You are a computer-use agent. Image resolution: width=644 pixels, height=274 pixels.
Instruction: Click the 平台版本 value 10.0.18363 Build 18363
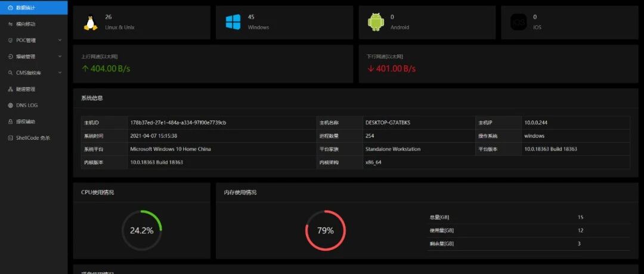coord(551,149)
